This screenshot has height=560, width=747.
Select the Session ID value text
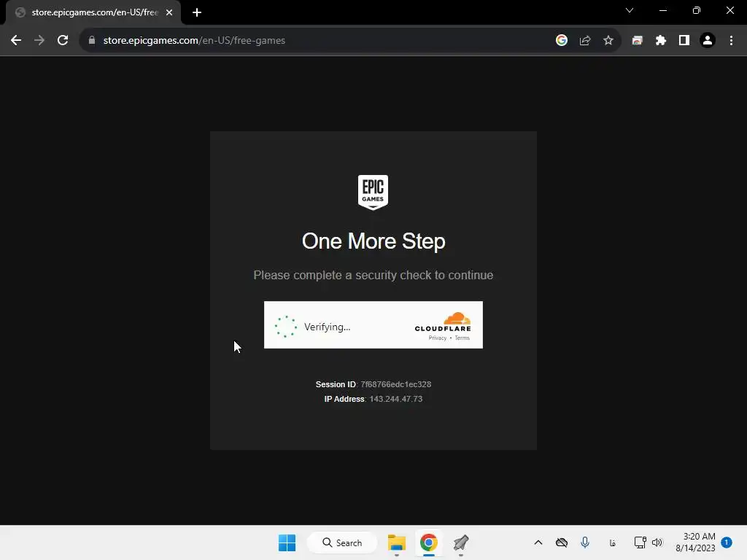[396, 384]
